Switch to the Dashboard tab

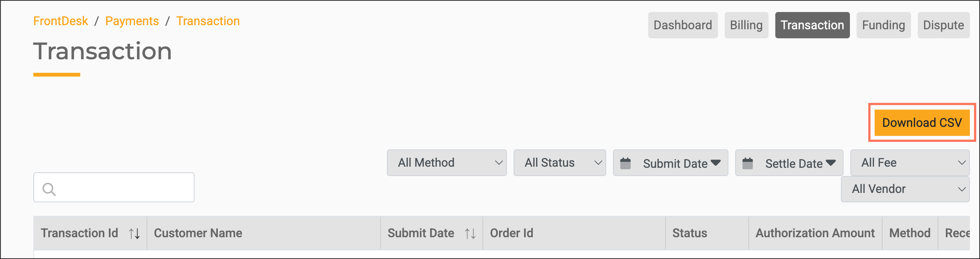coord(682,25)
